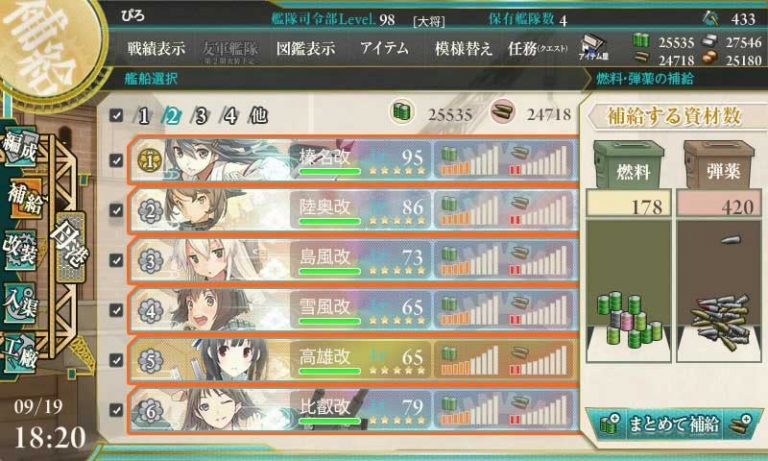Return to 母港 home port
The width and height of the screenshot is (768, 461).
tap(71, 246)
